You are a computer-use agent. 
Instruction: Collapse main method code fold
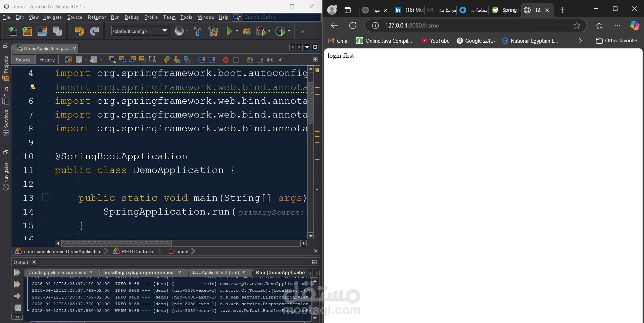[46, 197]
